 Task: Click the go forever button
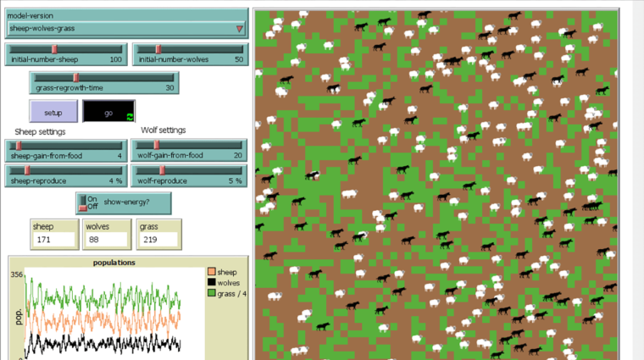click(x=108, y=112)
